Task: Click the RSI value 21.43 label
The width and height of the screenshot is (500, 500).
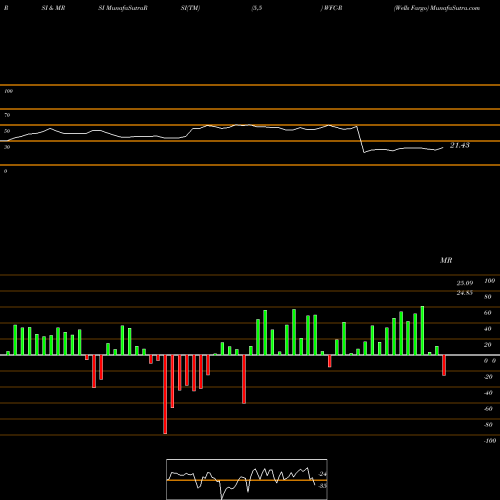Action: 460,145
